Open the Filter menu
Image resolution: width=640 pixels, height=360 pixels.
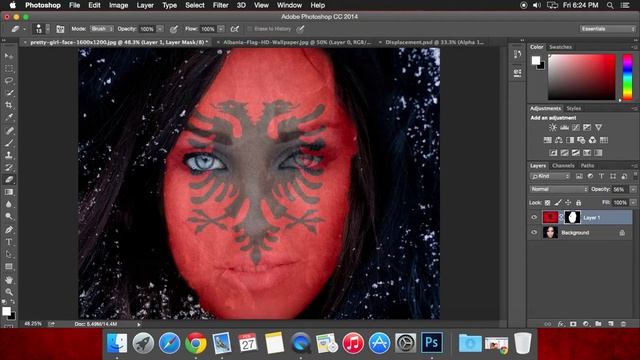click(220, 5)
